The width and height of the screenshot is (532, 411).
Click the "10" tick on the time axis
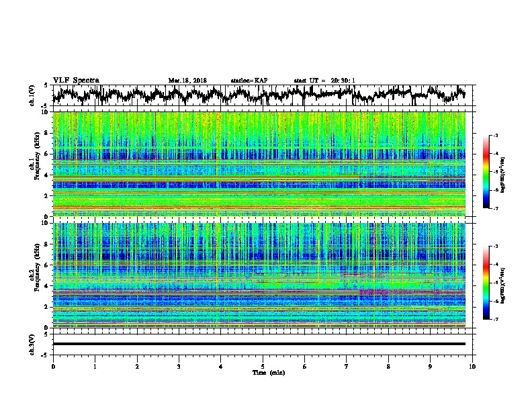(472, 367)
